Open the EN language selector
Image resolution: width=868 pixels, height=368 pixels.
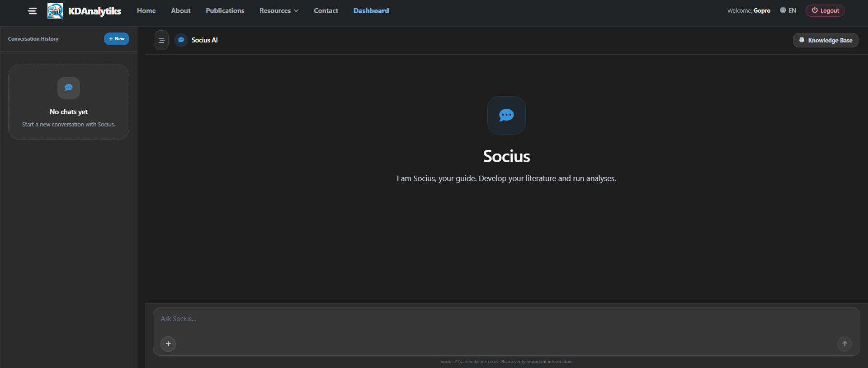788,10
